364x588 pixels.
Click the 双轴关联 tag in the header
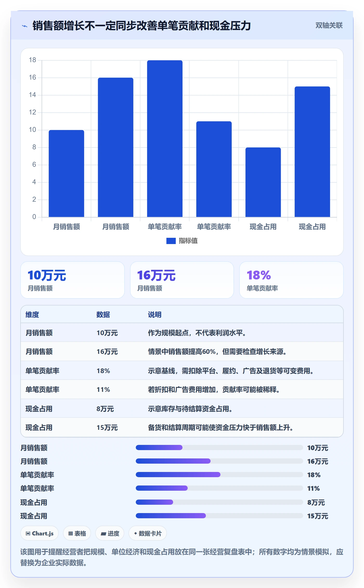tap(329, 25)
